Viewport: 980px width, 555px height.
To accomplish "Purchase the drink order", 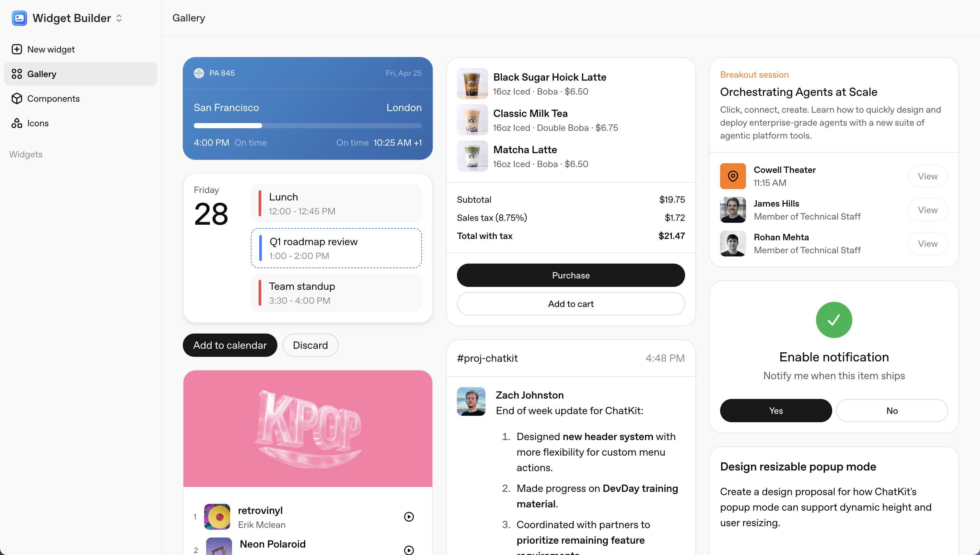I will pos(570,275).
